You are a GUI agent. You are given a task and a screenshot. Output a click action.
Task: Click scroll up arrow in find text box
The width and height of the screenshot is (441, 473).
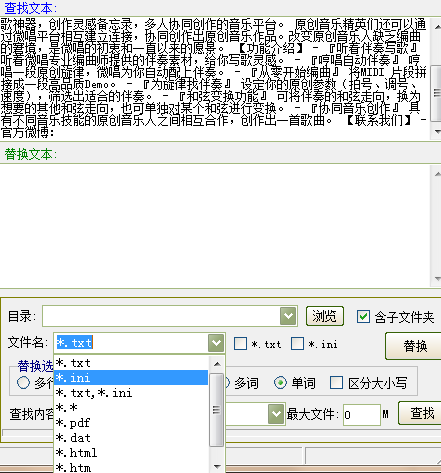click(437, 26)
